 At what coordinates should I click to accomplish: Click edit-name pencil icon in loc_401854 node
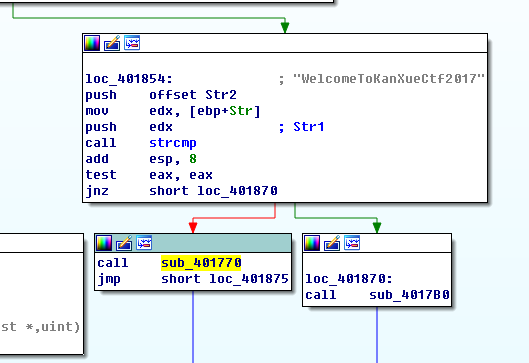pos(112,43)
